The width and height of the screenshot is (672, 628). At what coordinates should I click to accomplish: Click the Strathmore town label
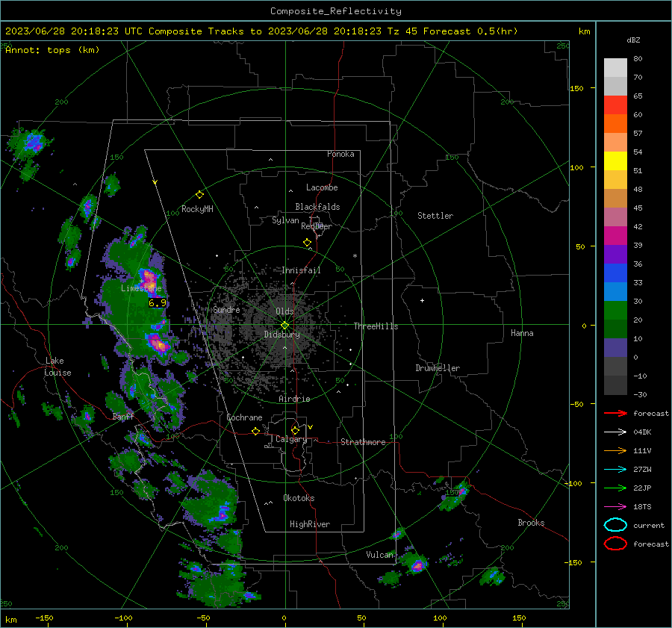363,442
